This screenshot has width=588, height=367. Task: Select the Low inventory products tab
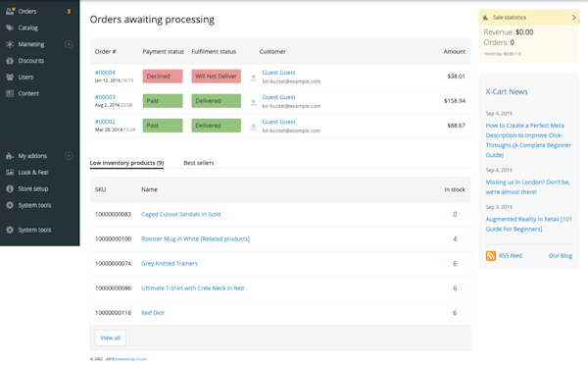pyautogui.click(x=126, y=163)
